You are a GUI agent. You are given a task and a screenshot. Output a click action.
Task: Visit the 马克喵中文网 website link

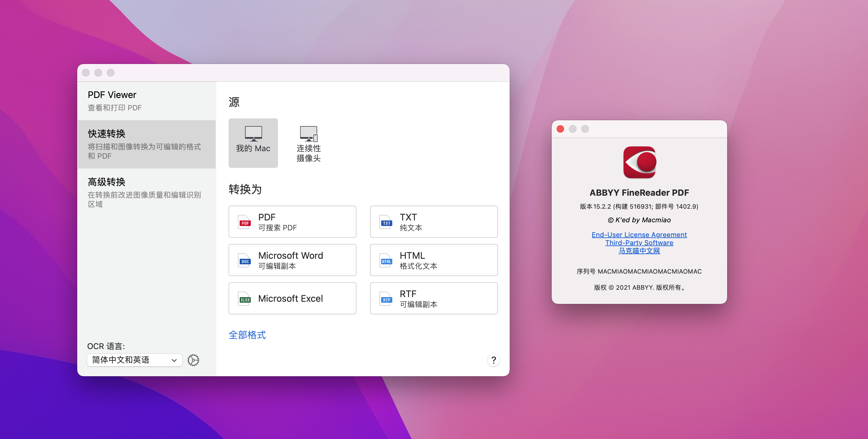[x=639, y=251]
